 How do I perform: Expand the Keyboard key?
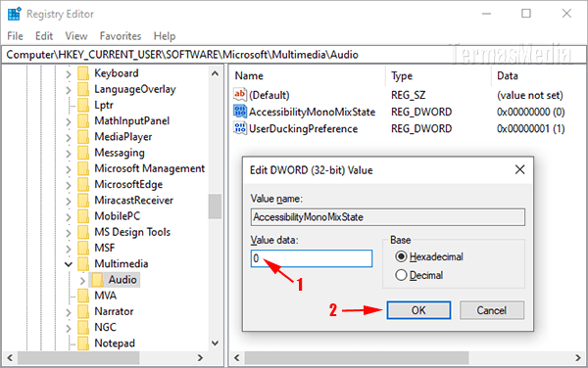click(x=69, y=74)
